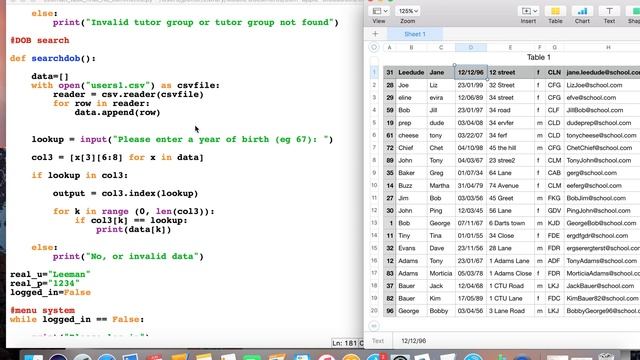Click the real_p="1234" line in the editor

(x=45, y=283)
